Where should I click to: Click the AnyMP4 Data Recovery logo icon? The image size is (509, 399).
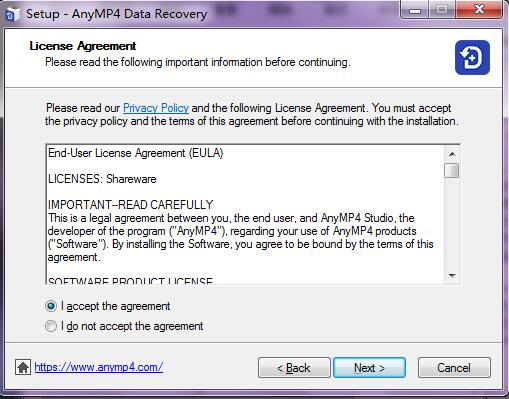(x=472, y=57)
